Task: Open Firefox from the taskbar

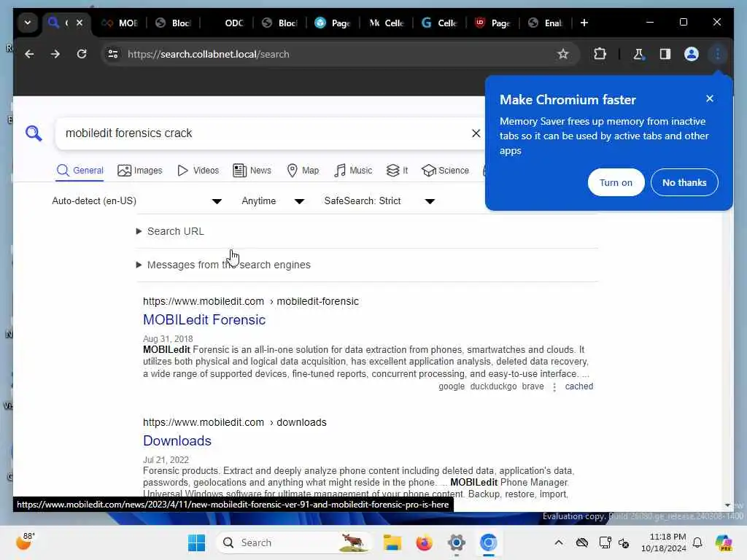Action: click(x=424, y=542)
